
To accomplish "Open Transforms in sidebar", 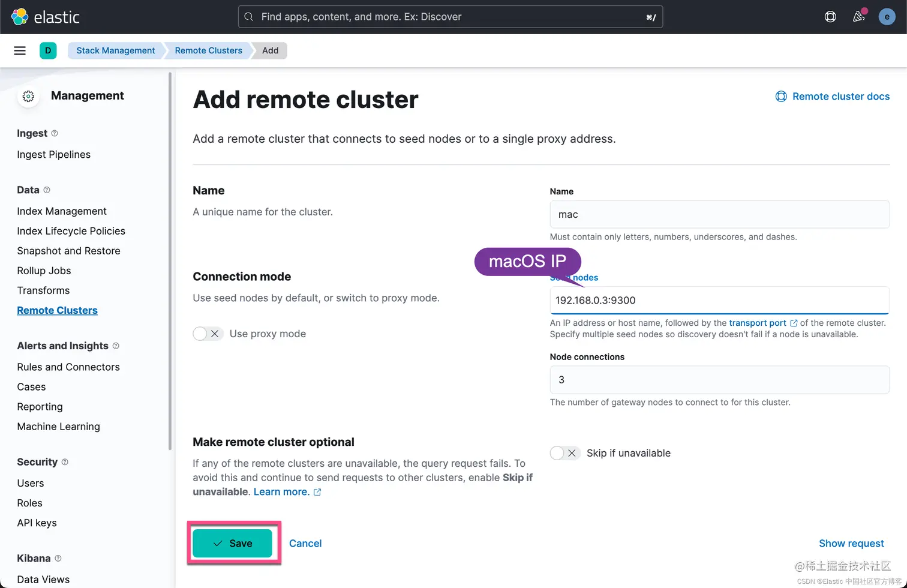I will tap(43, 290).
